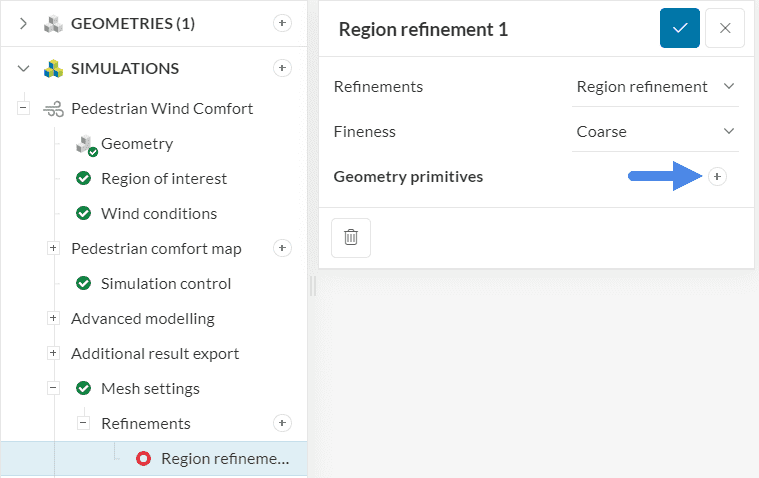759x478 pixels.
Task: Expand the Advanced modelling tree node
Action: tap(54, 319)
